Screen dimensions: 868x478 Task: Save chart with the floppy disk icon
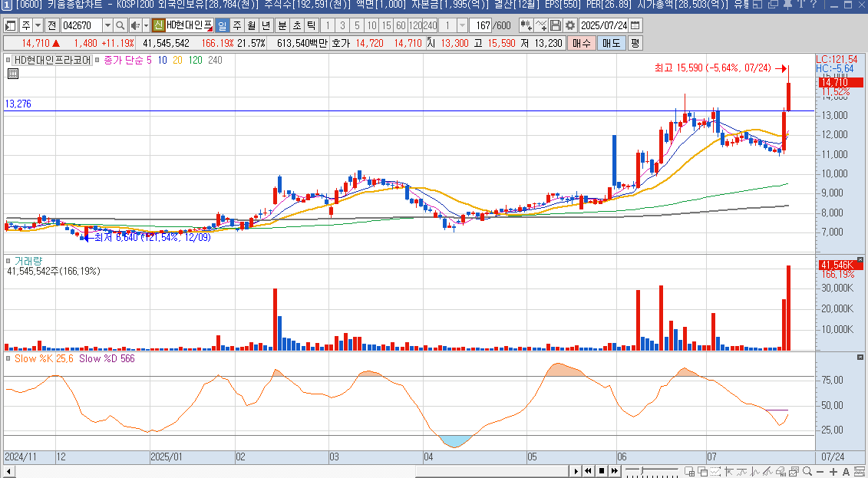pos(555,25)
